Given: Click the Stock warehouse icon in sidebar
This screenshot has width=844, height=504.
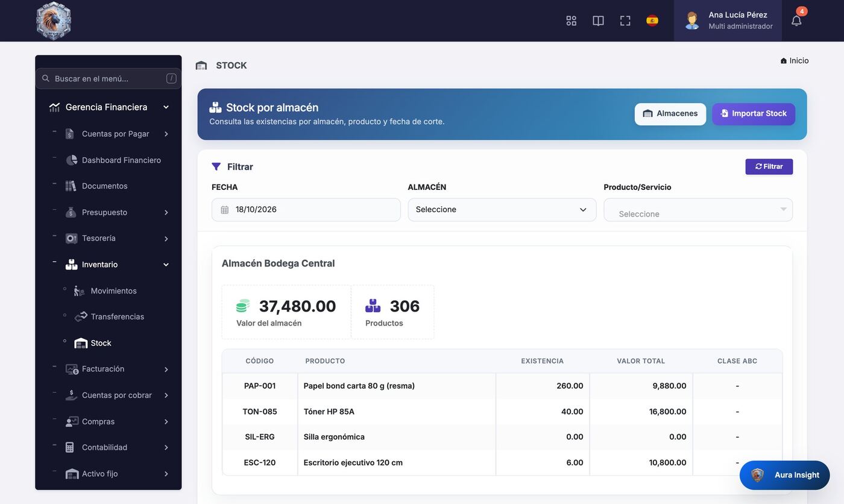Looking at the screenshot, I should tap(81, 343).
